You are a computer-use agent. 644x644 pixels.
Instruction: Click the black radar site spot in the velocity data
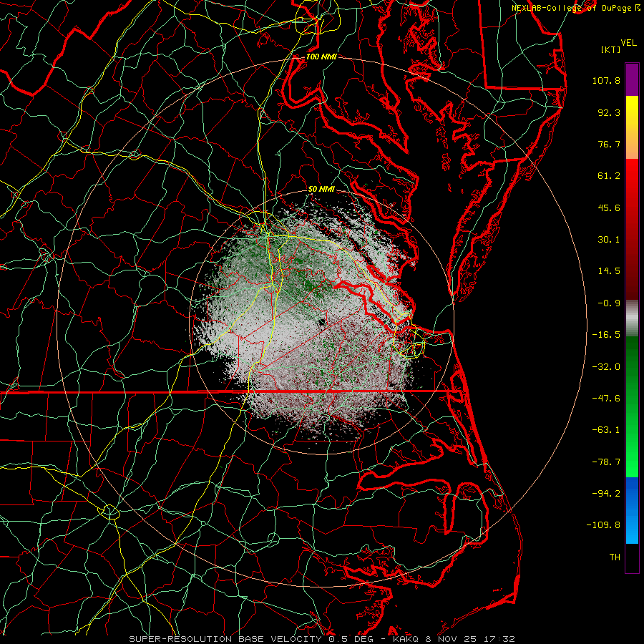click(x=321, y=322)
